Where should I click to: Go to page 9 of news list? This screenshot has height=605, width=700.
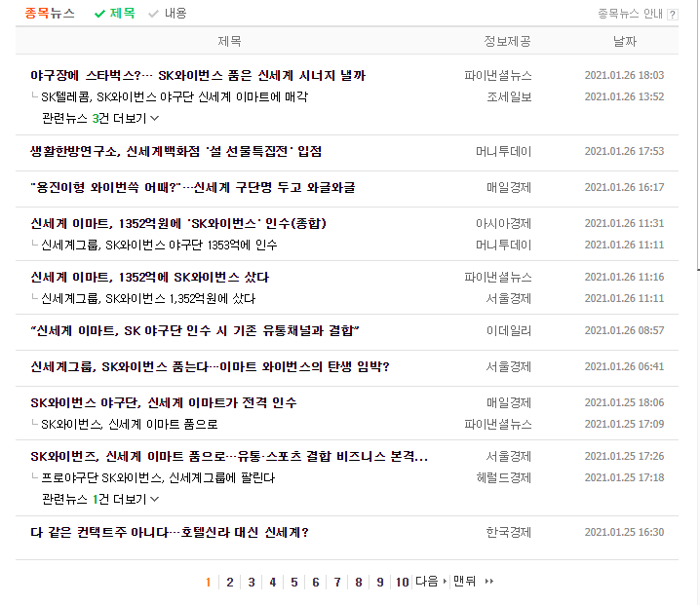coord(380,582)
